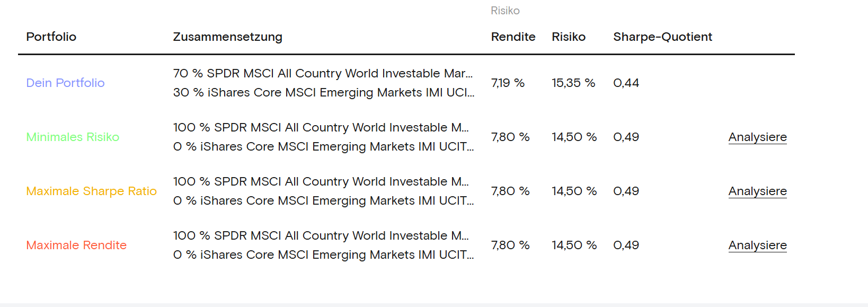Image resolution: width=868 pixels, height=307 pixels.
Task: Click 100 % SPDR line in Minimales Risiko row
Action: (321, 127)
